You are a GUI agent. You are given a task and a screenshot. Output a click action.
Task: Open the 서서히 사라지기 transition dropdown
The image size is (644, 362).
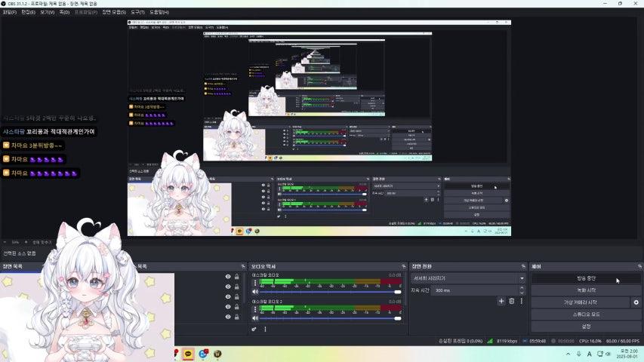coord(468,278)
